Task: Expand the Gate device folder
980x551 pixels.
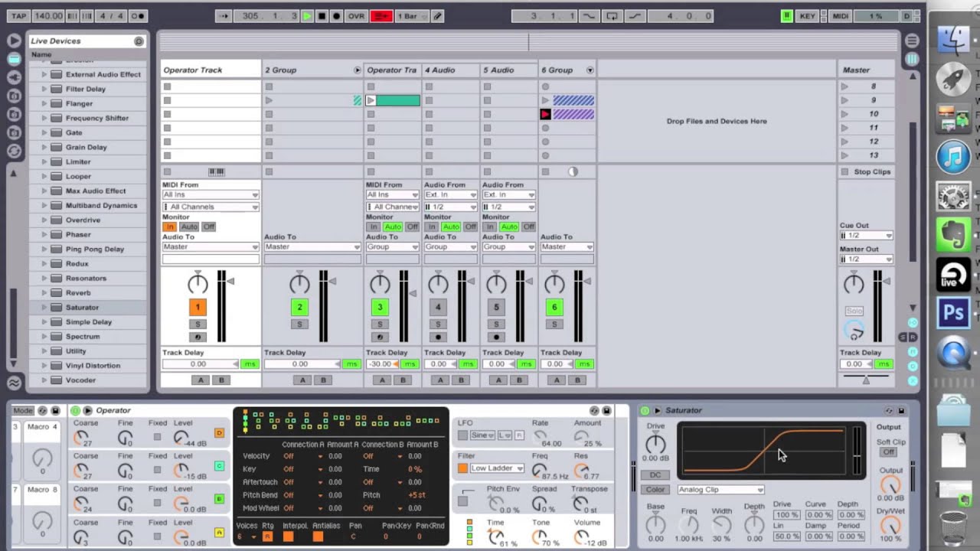Action: point(44,132)
